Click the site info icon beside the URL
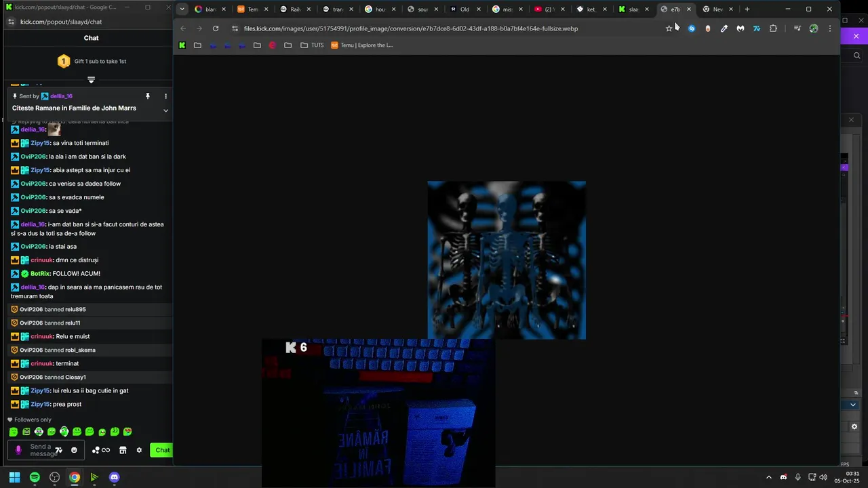Image resolution: width=868 pixels, height=488 pixels. tap(235, 28)
